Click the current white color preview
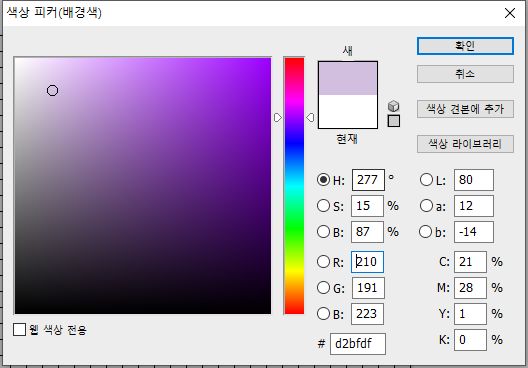This screenshot has width=528, height=368. (x=348, y=111)
